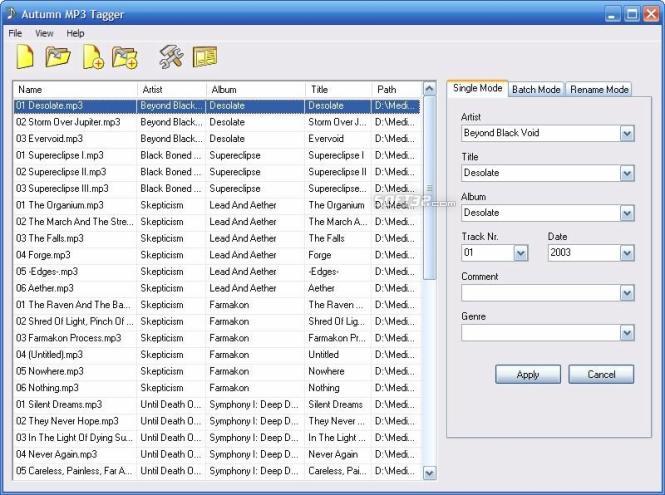The width and height of the screenshot is (665, 495).
Task: Select row '02 Supereclipse II.mp3'
Action: [217, 172]
